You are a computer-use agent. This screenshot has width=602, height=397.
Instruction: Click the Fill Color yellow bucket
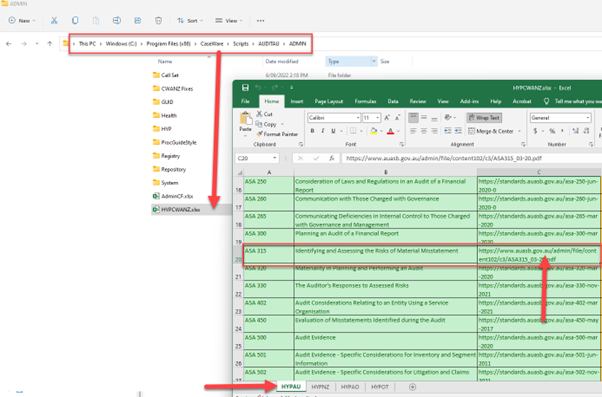point(373,131)
